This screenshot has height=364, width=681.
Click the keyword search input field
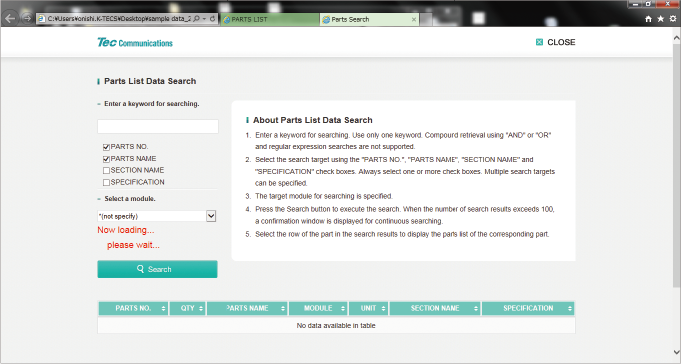click(158, 126)
